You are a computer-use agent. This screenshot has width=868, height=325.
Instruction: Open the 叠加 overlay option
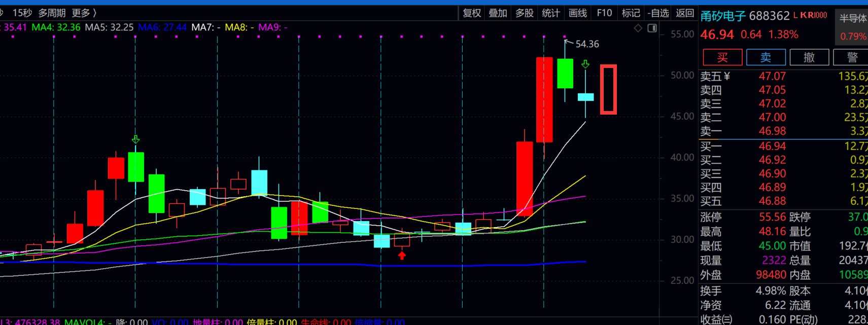point(498,13)
